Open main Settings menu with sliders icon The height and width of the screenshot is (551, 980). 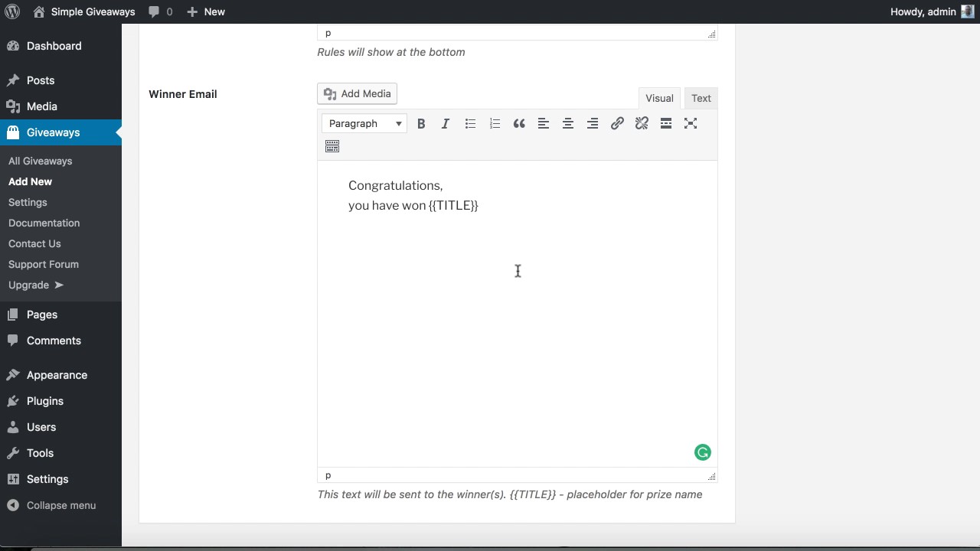pos(60,479)
